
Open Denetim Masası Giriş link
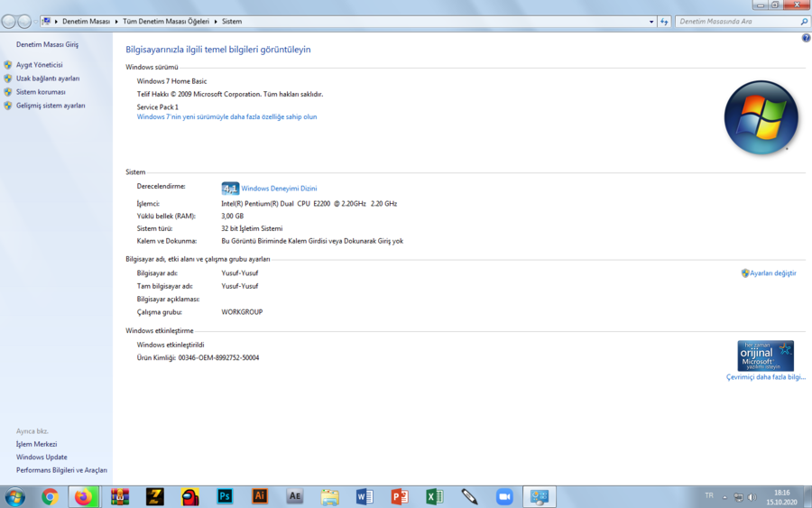pos(47,44)
